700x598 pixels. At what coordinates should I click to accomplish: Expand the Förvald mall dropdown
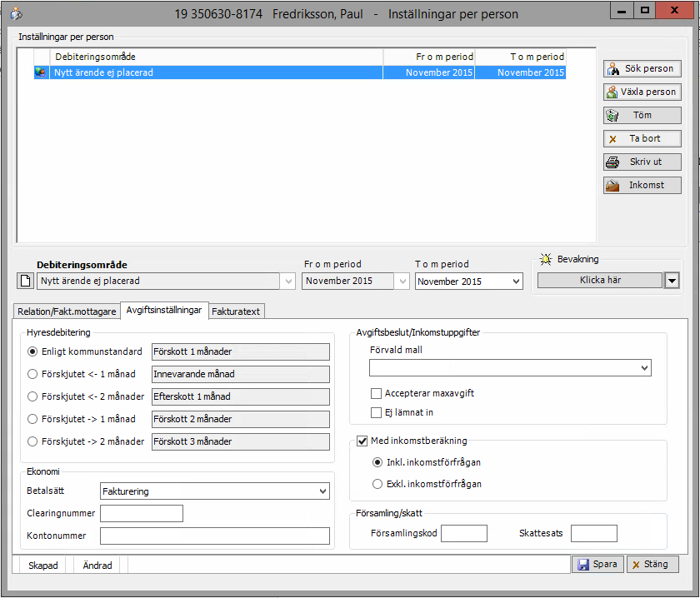[x=644, y=368]
